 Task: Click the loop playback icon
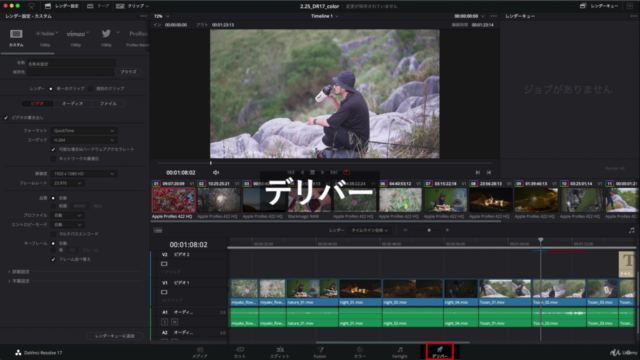pos(347,172)
